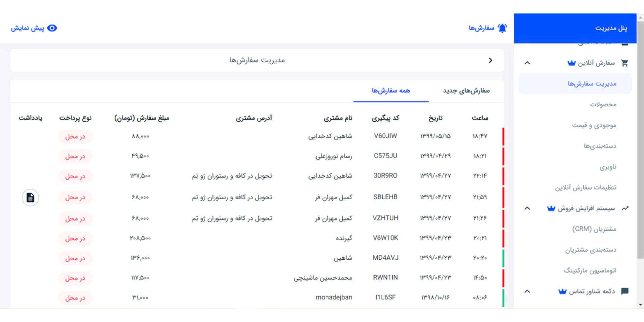Select the همه سفارش‌ها tab
The width and height of the screenshot is (644, 322).
[x=390, y=91]
